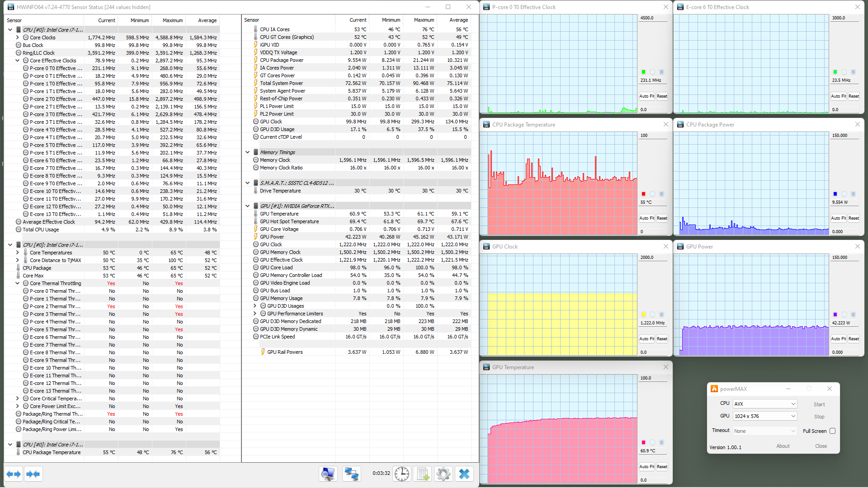868x488 pixels.
Task: Open sensor settings via the gear icon
Action: tap(443, 474)
